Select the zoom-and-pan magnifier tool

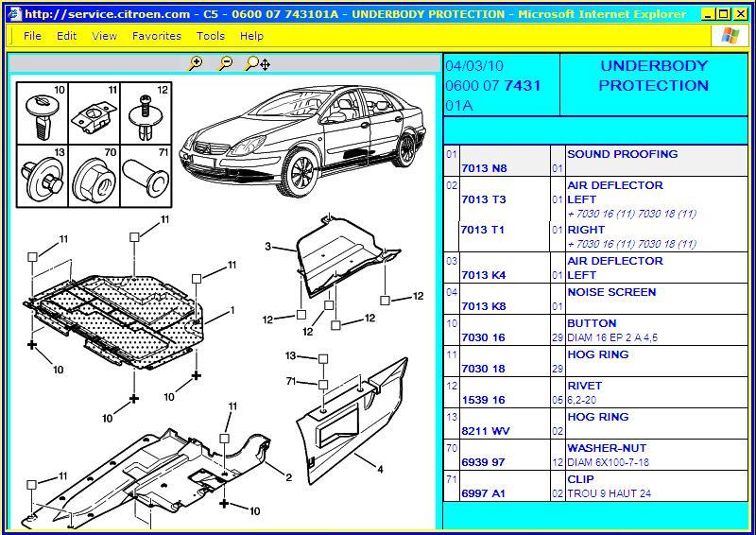tap(258, 63)
